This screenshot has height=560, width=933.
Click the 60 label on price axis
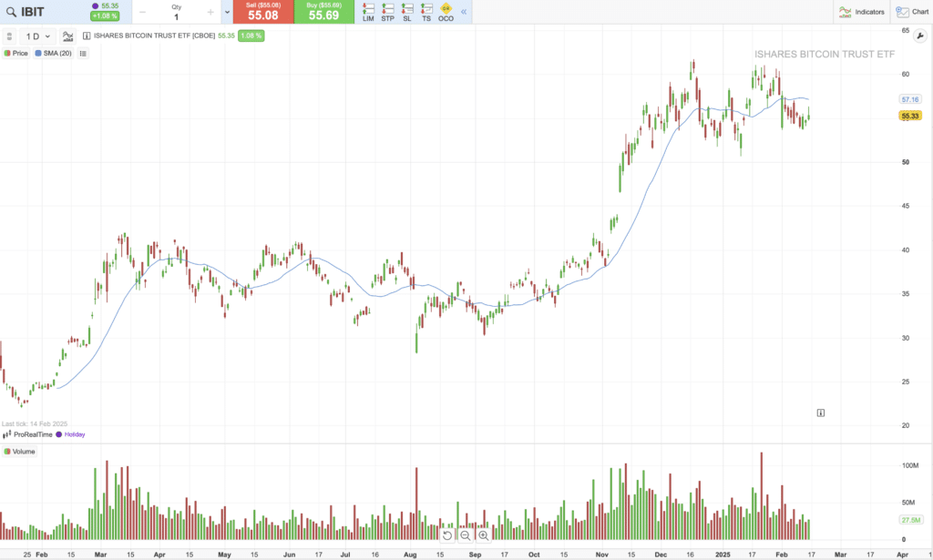(905, 75)
